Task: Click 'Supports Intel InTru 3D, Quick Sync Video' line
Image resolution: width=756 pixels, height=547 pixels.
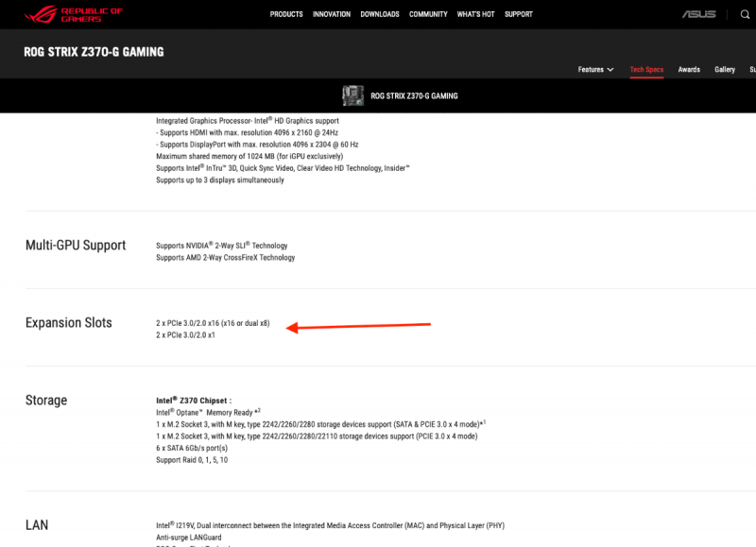Action: tap(283, 168)
